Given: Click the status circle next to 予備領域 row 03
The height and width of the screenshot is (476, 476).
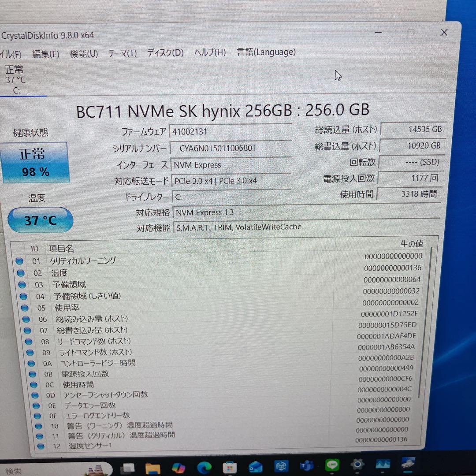Looking at the screenshot, I should [22, 284].
